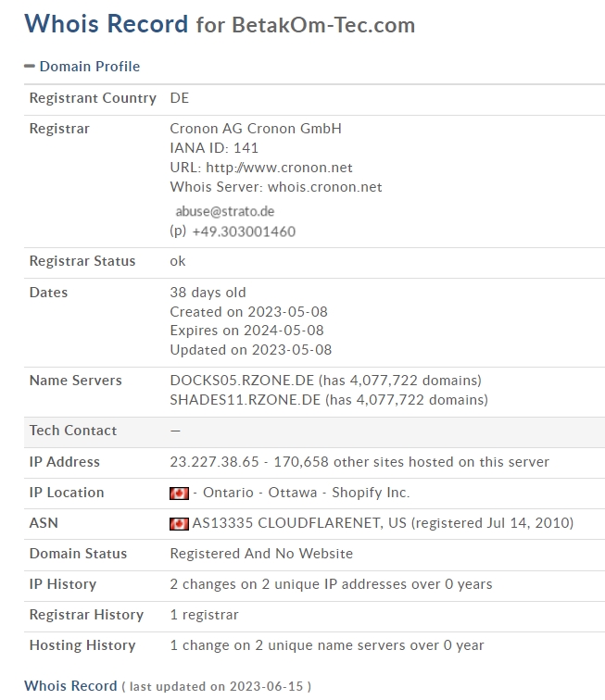View Registrar History 1 registrar entry

[x=204, y=615]
